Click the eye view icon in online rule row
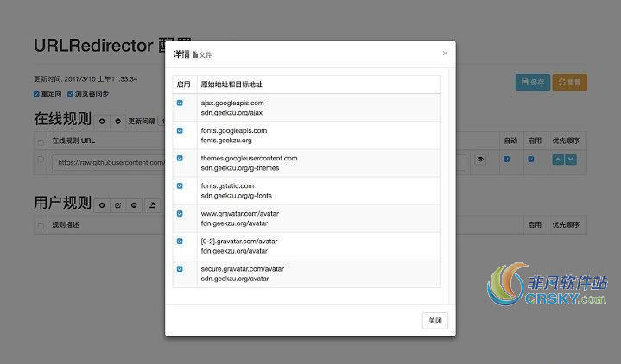This screenshot has width=621, height=364. (x=480, y=160)
